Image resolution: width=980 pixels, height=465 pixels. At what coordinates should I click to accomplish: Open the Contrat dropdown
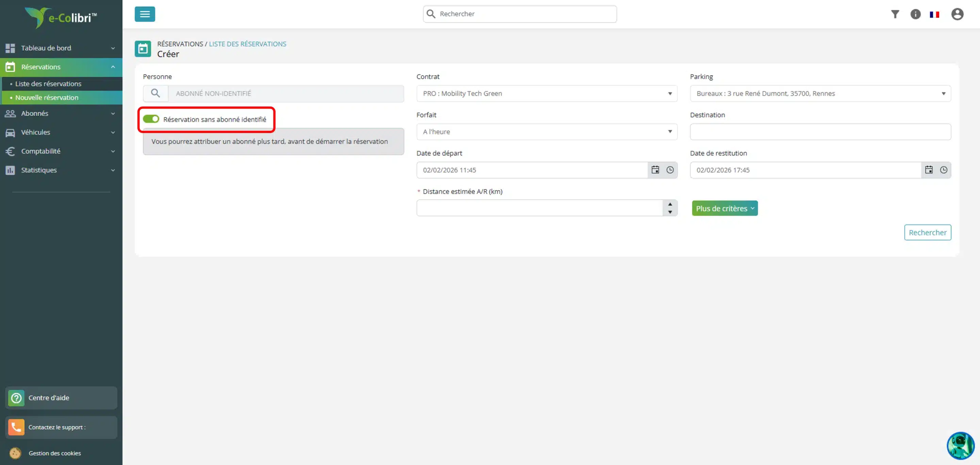point(546,94)
